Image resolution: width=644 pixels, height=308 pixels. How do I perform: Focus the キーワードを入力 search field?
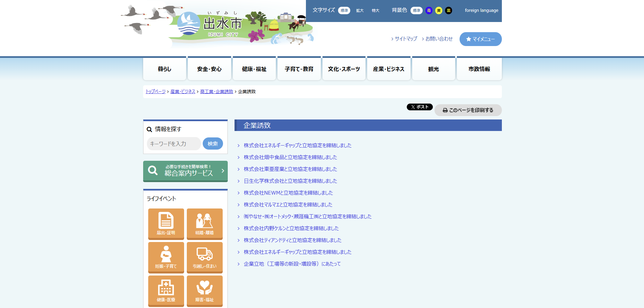(x=174, y=144)
